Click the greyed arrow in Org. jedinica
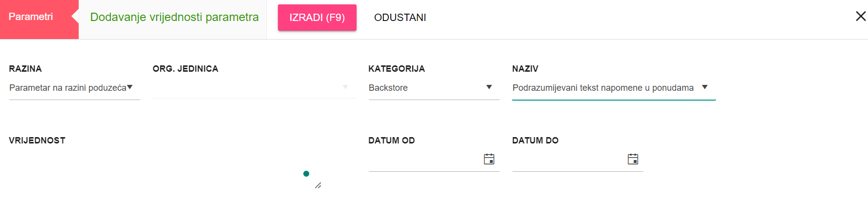 [x=345, y=87]
